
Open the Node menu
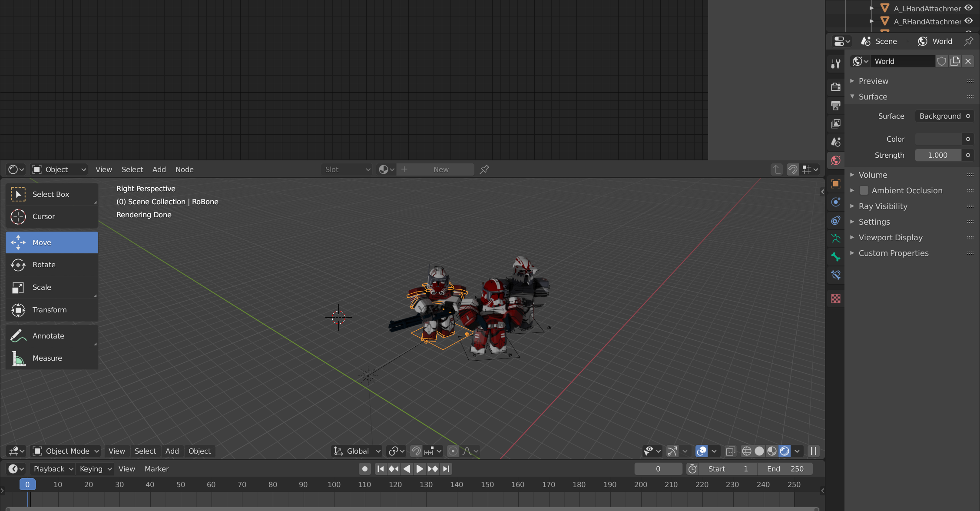[x=184, y=169]
